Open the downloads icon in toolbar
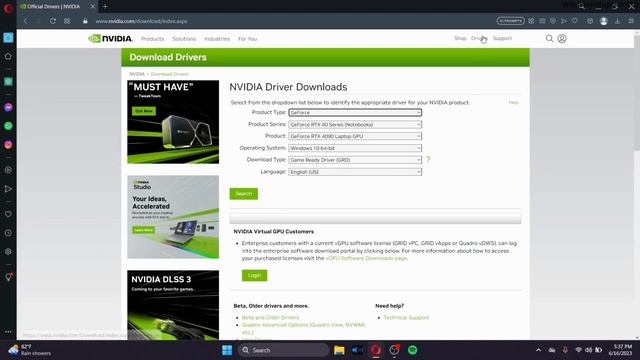 click(618, 21)
